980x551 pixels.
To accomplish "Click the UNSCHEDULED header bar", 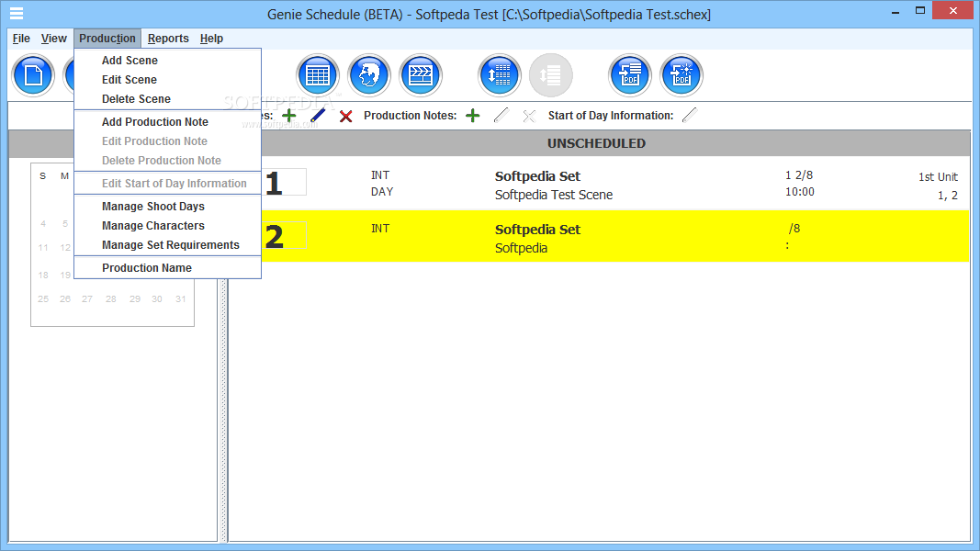I will tap(596, 143).
